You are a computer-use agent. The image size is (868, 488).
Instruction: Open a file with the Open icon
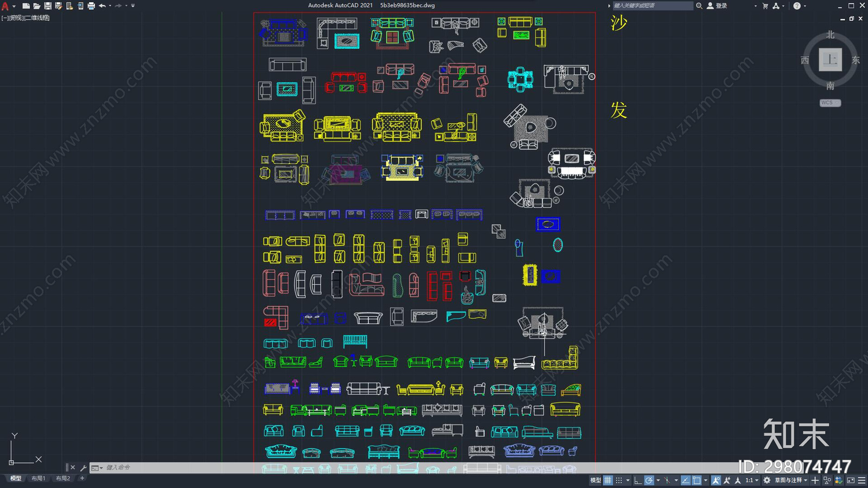(x=36, y=5)
